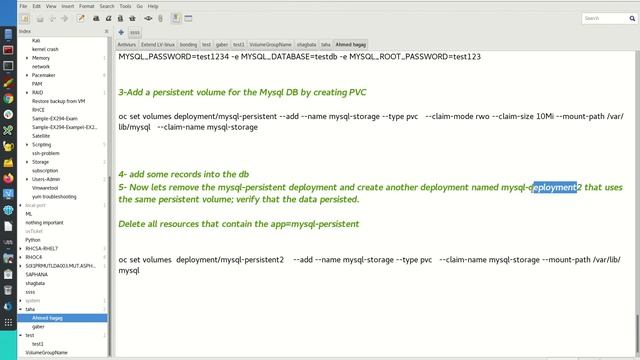640x360 pixels.
Task: Click the attach file paperclip icon
Action: (160, 19)
